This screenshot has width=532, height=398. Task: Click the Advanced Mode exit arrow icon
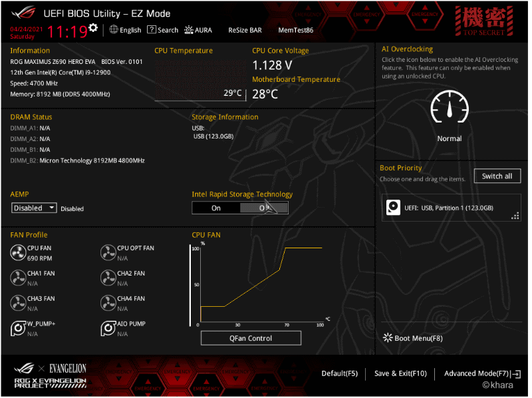pyautogui.click(x=517, y=375)
